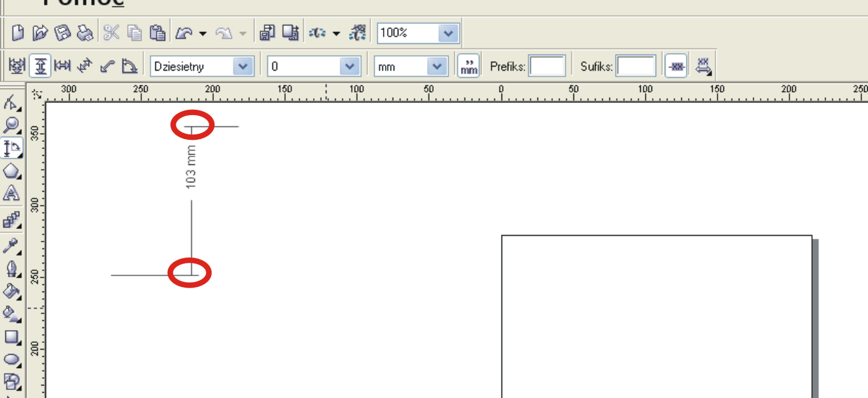Open the mm units dropdown
The image size is (868, 398).
coord(436,67)
